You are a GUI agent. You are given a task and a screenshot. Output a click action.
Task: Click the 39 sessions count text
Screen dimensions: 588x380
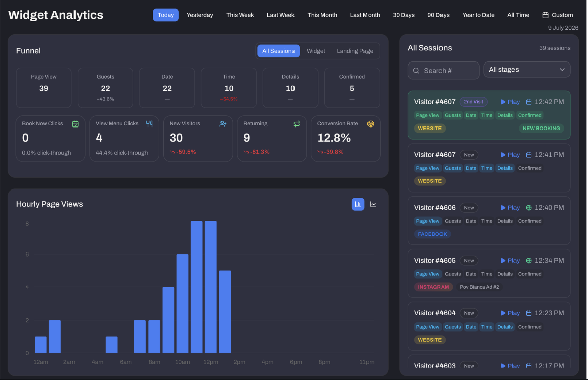[555, 48]
